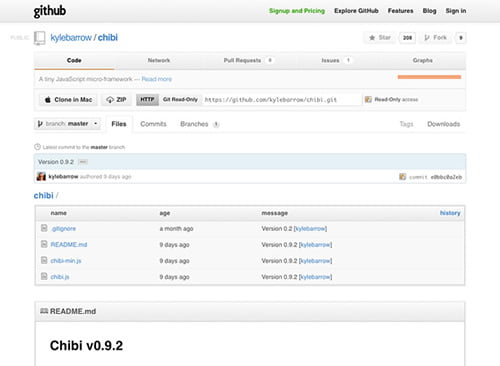This screenshot has width=500, height=366.
Task: Open the chibi-min.js file
Action: [x=66, y=261]
